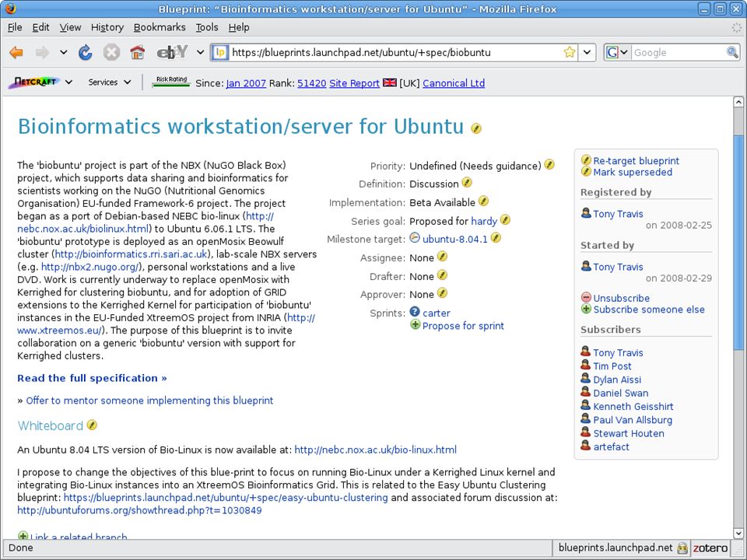This screenshot has width=747, height=560.
Task: Click the Back arrow toolbar button
Action: [16, 52]
